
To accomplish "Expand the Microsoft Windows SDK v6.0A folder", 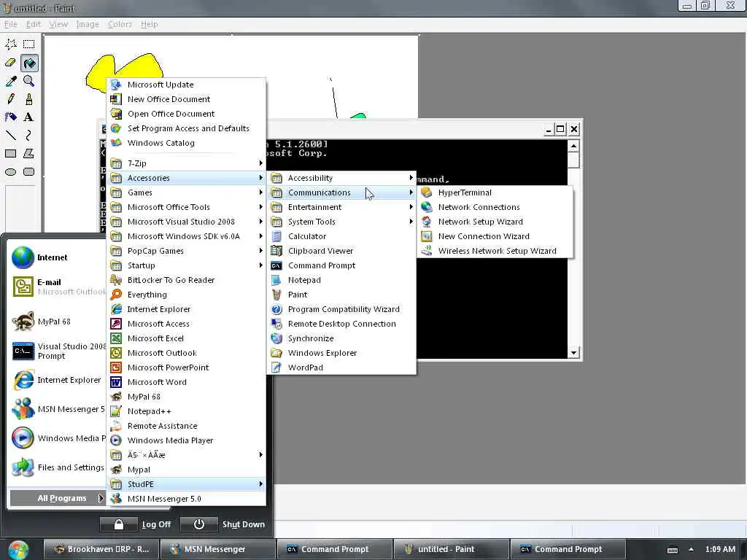I will click(x=186, y=236).
